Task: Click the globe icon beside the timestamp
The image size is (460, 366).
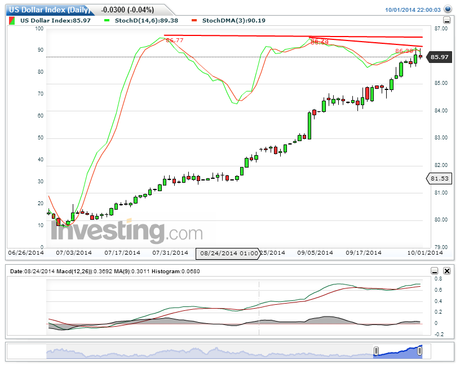Action: point(448,9)
